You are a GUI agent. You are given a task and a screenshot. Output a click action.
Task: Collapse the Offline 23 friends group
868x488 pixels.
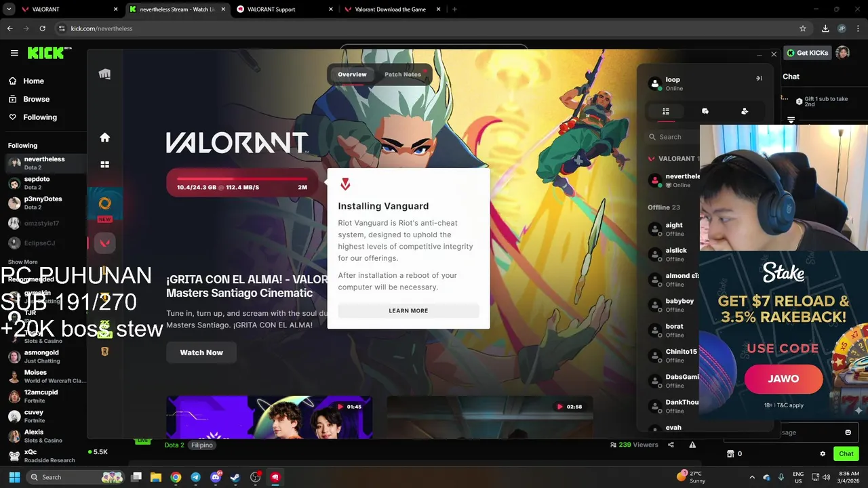pos(664,207)
